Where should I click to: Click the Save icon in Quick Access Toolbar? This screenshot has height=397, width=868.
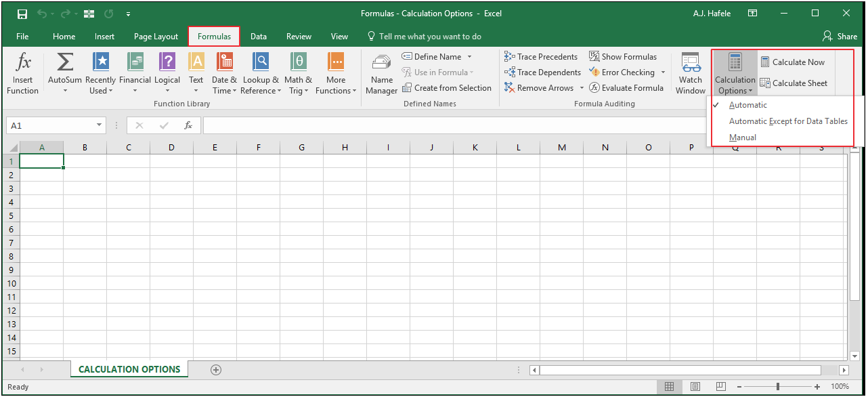click(22, 14)
